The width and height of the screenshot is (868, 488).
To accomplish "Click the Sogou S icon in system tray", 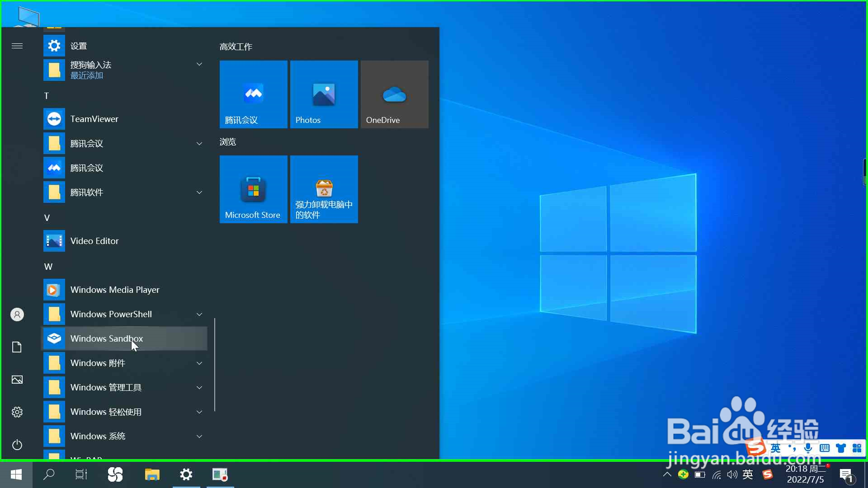I will click(768, 474).
